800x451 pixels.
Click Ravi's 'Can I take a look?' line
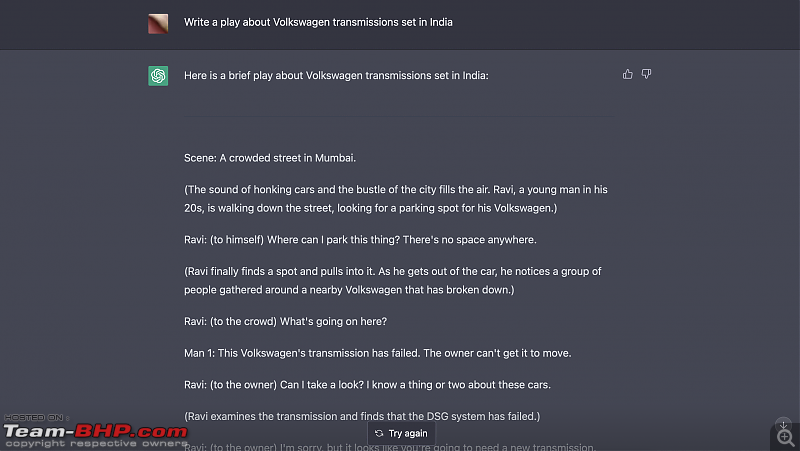pyautogui.click(x=367, y=385)
